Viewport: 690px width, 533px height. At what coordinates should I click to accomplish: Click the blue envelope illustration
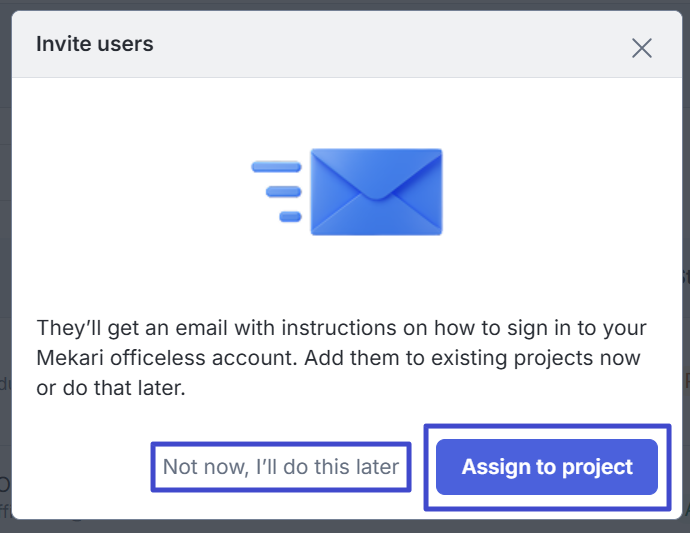[x=375, y=191]
